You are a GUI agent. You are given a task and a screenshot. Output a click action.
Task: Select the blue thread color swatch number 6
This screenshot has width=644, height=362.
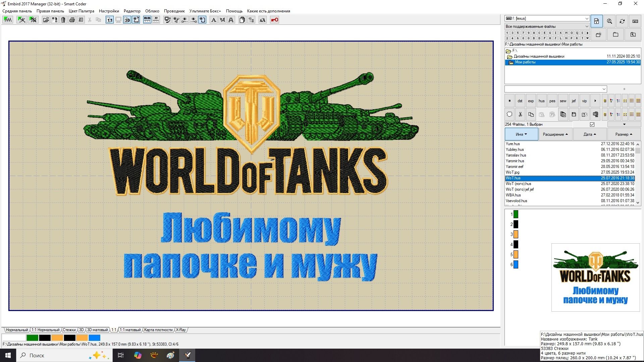[x=516, y=264]
